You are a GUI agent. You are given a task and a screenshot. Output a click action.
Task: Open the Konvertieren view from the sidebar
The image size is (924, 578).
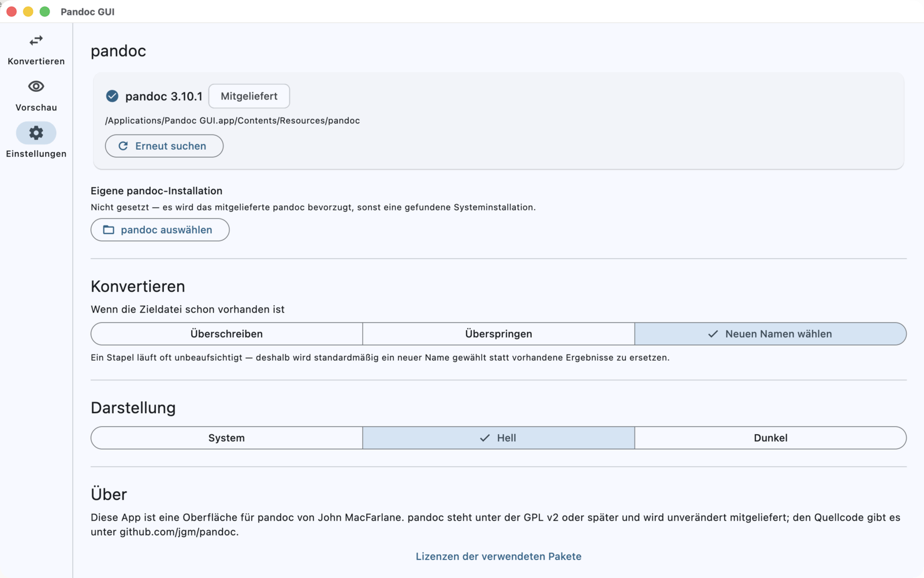36,50
